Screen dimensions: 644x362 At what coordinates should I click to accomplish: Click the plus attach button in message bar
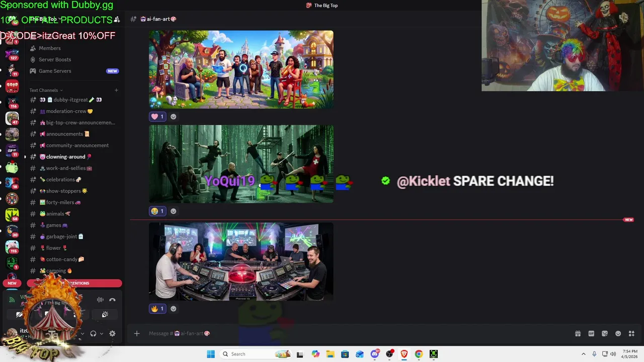(136, 333)
